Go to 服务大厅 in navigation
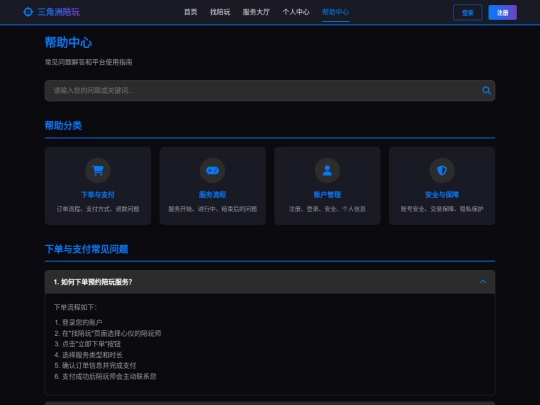Viewport: 540px width, 405px height. [256, 12]
